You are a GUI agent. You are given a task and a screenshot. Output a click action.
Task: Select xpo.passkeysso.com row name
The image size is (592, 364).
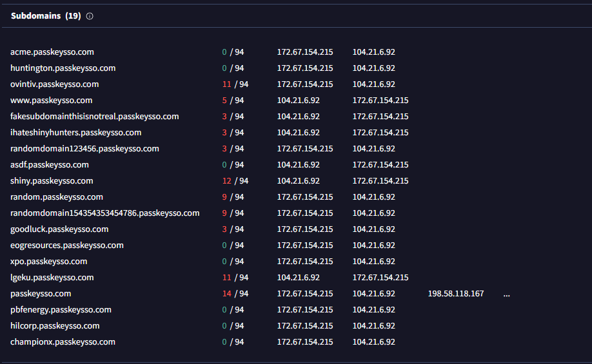49,262
